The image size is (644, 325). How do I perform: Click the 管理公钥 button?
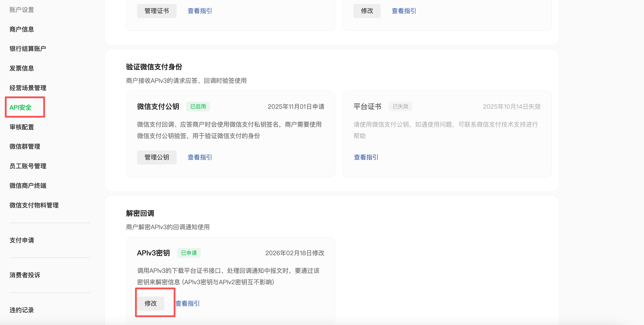tap(157, 157)
